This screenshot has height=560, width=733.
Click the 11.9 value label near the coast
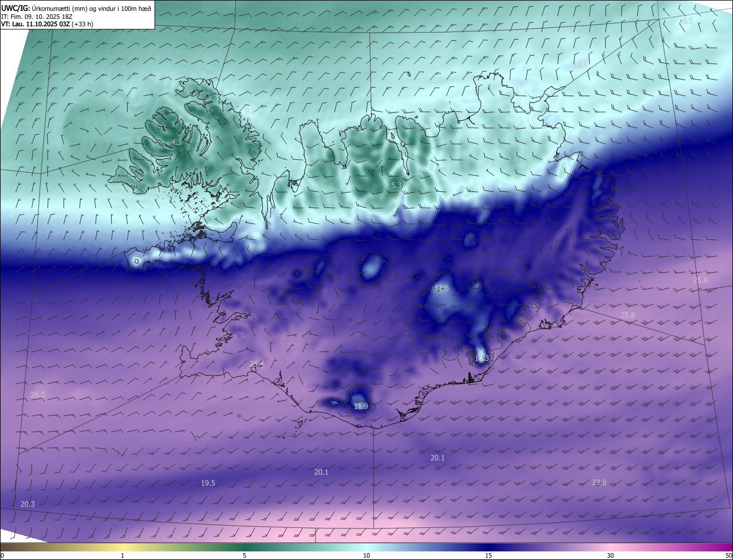click(x=361, y=407)
